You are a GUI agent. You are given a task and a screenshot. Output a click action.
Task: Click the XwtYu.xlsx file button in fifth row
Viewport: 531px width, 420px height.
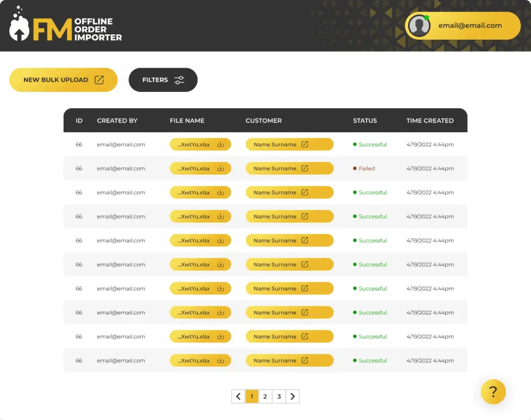tap(194, 240)
